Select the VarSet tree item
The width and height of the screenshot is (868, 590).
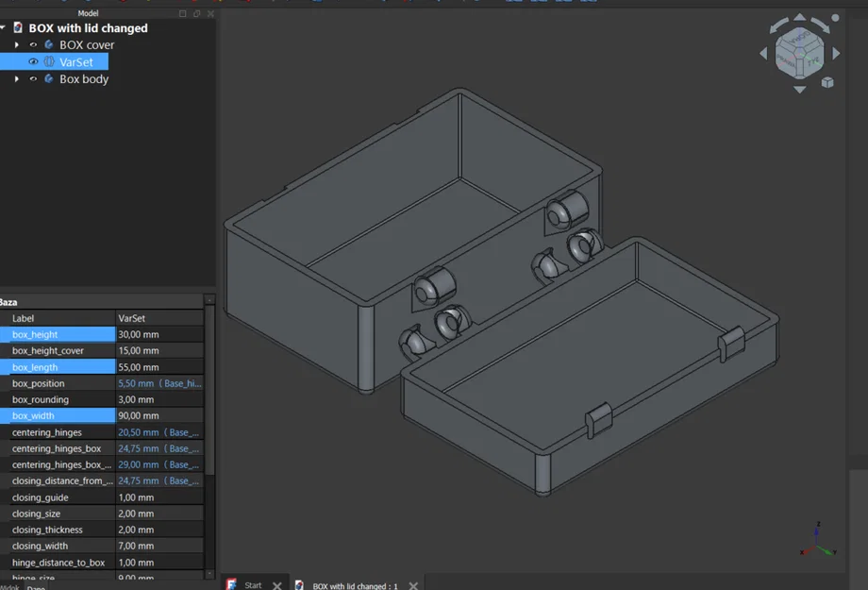(76, 62)
